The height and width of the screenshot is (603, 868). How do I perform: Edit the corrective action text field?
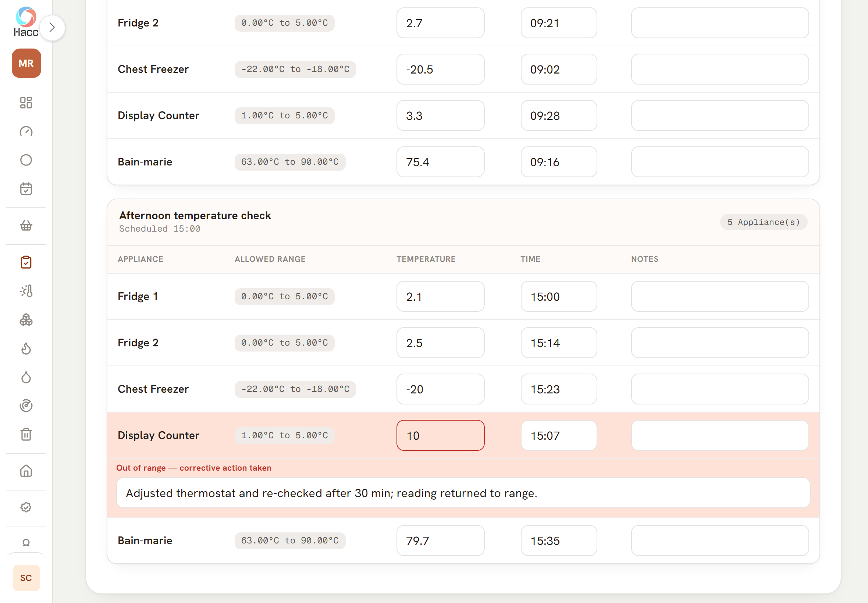[463, 493]
